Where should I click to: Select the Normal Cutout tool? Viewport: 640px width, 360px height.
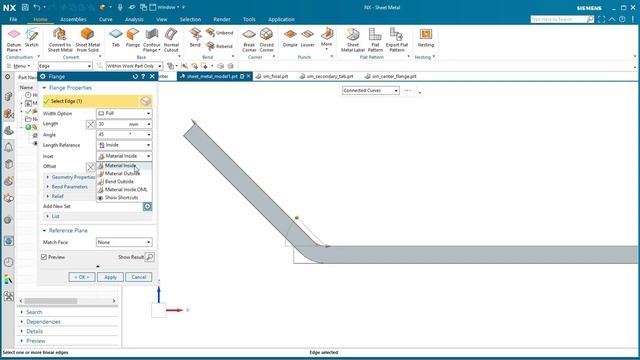[x=171, y=40]
